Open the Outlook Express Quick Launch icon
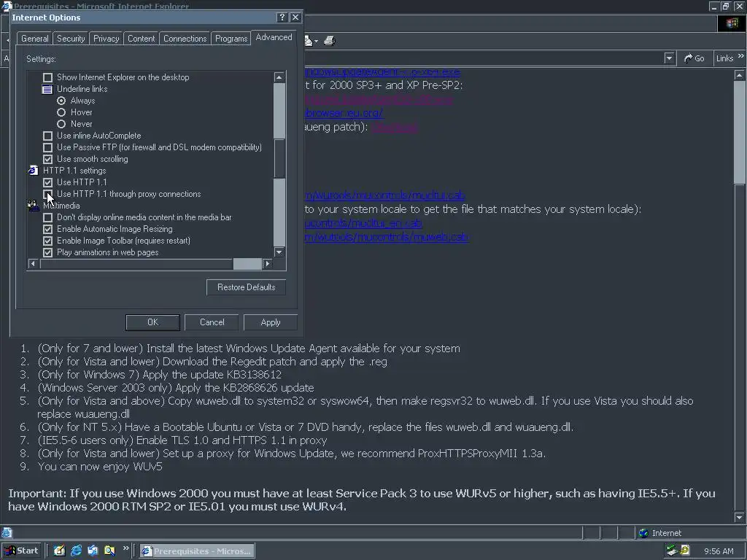747x560 pixels. 93,551
